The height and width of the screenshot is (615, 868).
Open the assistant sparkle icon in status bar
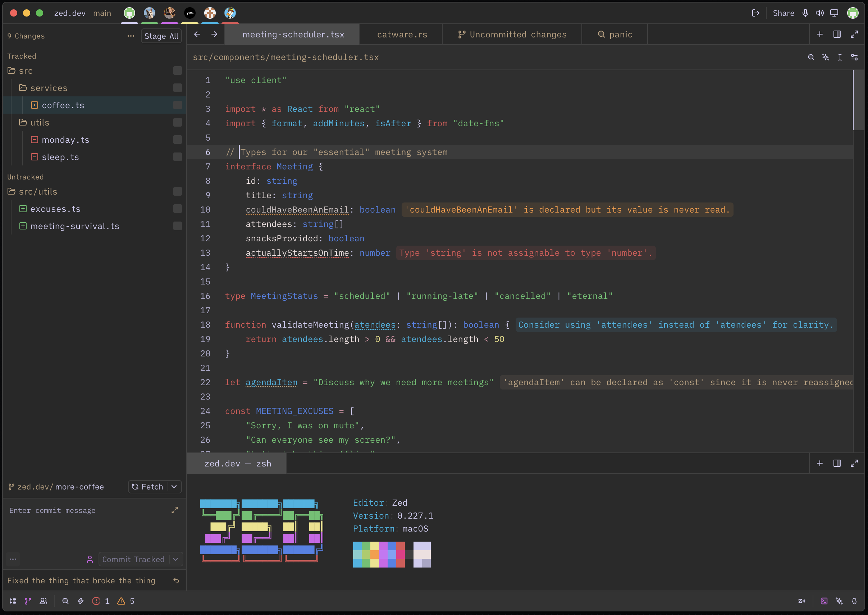tap(839, 601)
